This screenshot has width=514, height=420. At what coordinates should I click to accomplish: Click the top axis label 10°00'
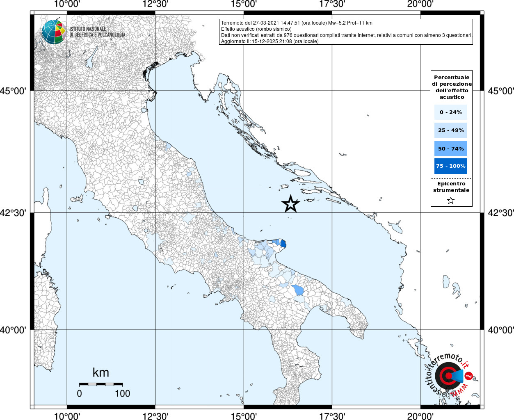click(67, 4)
